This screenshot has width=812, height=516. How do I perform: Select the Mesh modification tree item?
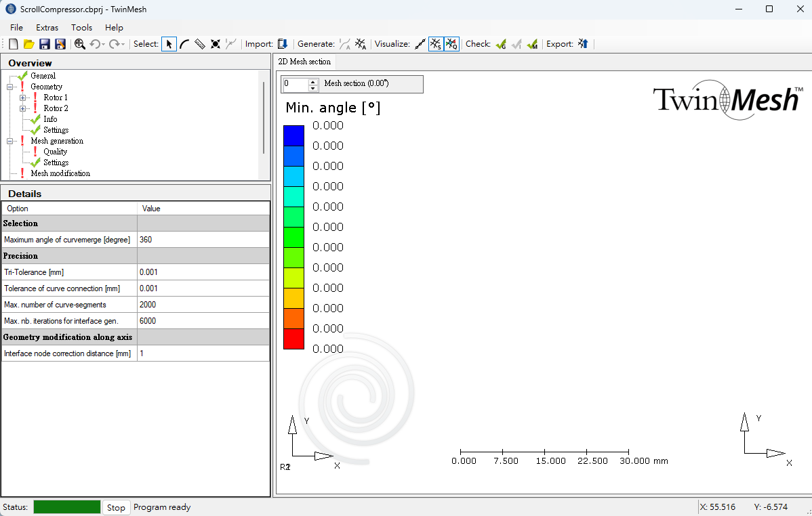[x=60, y=173]
